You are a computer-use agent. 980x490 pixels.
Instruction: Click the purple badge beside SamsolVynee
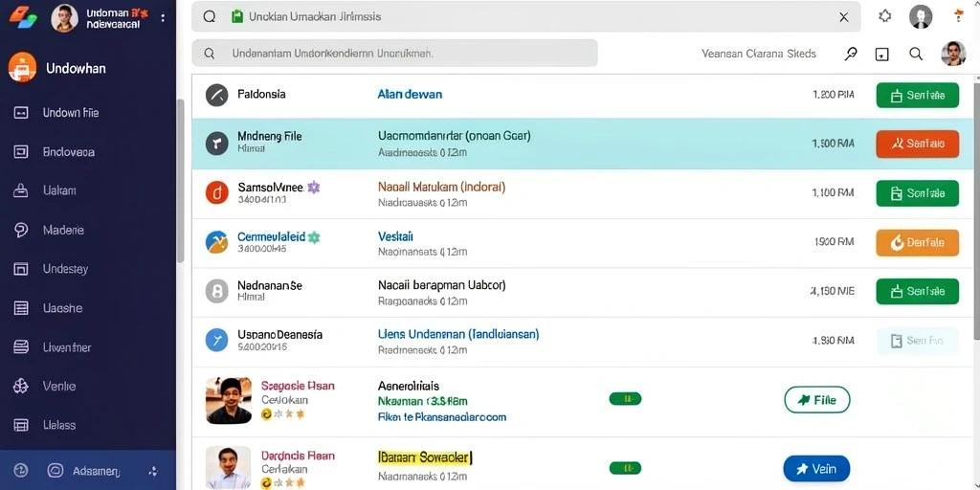coord(314,187)
